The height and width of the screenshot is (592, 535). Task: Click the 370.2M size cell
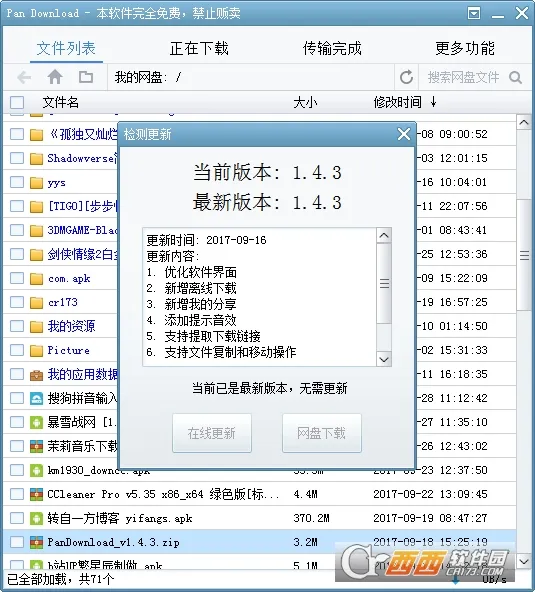[x=311, y=518]
